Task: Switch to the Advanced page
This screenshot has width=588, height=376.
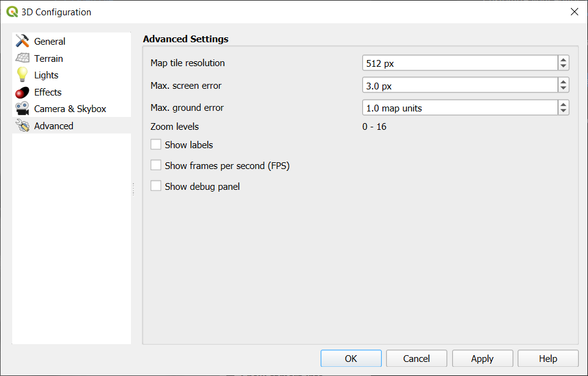Action: pyautogui.click(x=54, y=126)
